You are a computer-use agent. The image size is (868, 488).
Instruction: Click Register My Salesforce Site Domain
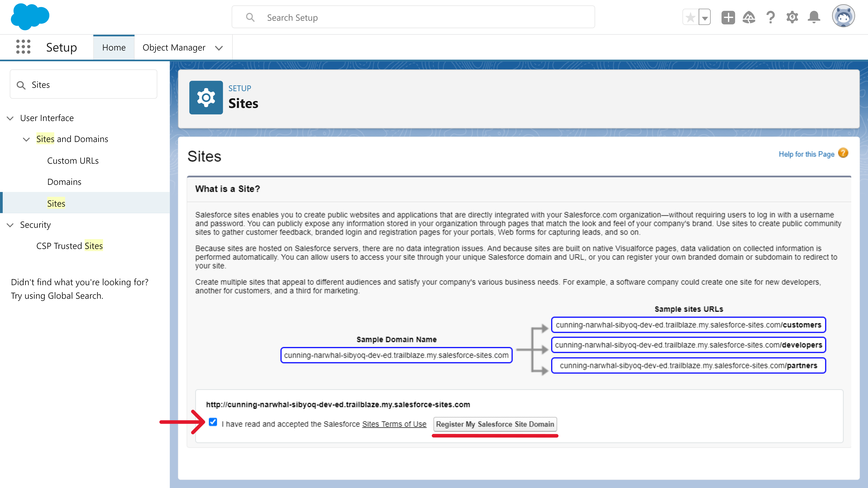[495, 424]
